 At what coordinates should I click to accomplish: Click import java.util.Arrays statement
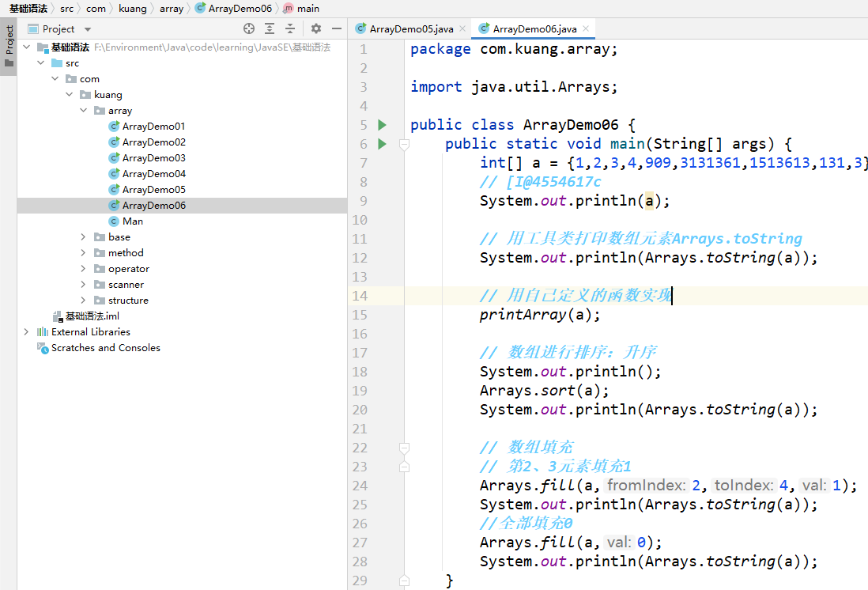[514, 87]
